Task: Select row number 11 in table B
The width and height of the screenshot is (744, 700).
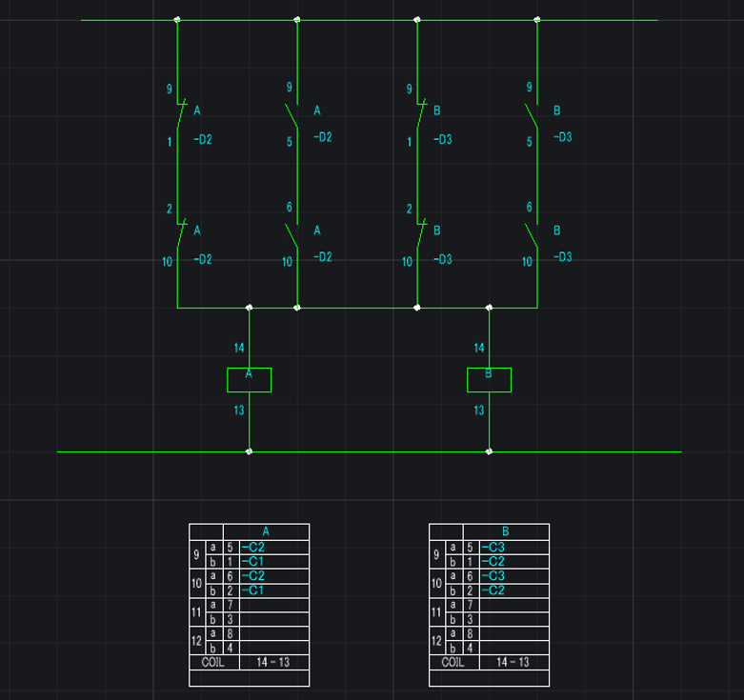Action: (437, 612)
